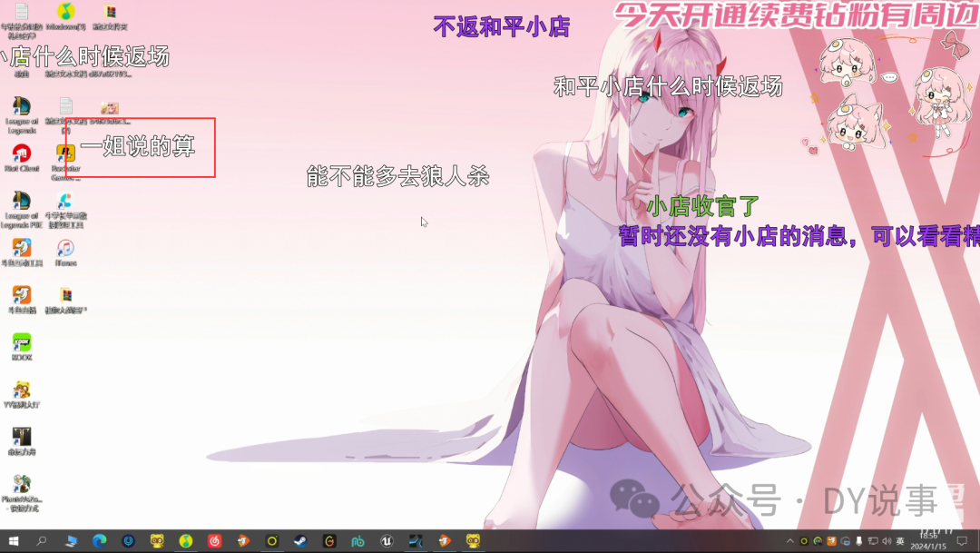Image resolution: width=980 pixels, height=553 pixels.
Task: Open volume control in system tray
Action: tap(887, 541)
